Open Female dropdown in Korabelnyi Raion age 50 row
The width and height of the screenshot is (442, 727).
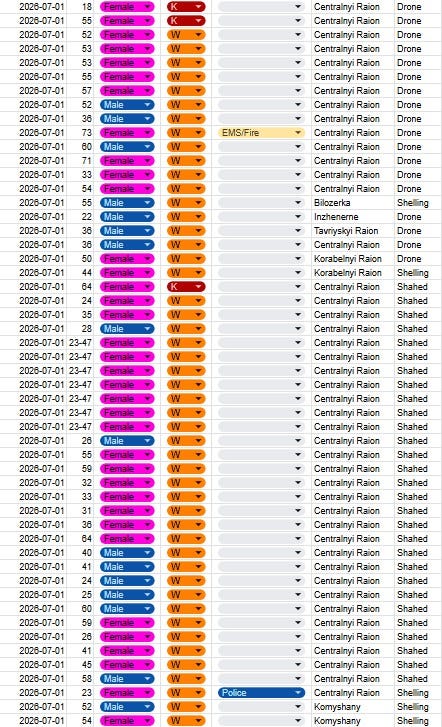click(127, 259)
